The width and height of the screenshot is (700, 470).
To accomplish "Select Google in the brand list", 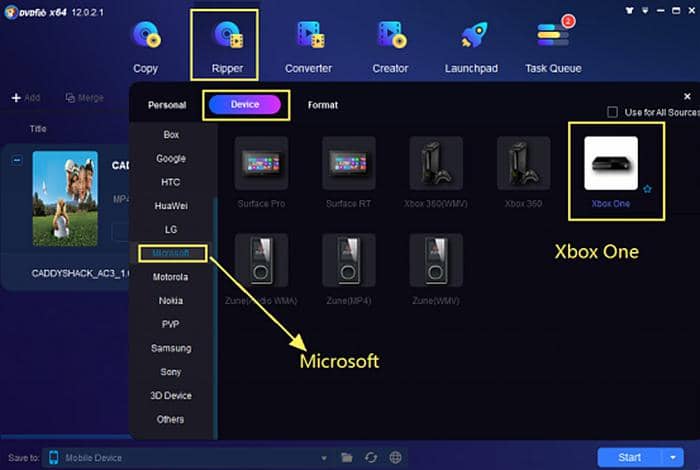I will (x=171, y=158).
